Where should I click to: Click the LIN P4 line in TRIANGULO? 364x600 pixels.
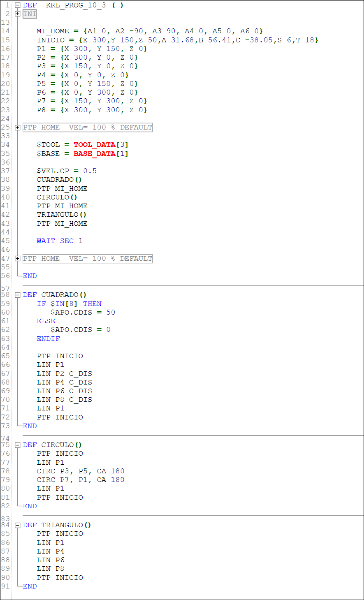point(51,551)
